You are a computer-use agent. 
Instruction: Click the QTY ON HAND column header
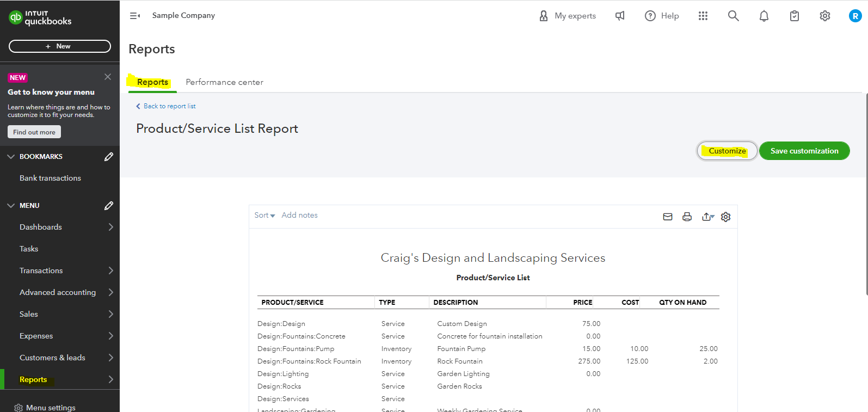pyautogui.click(x=683, y=303)
